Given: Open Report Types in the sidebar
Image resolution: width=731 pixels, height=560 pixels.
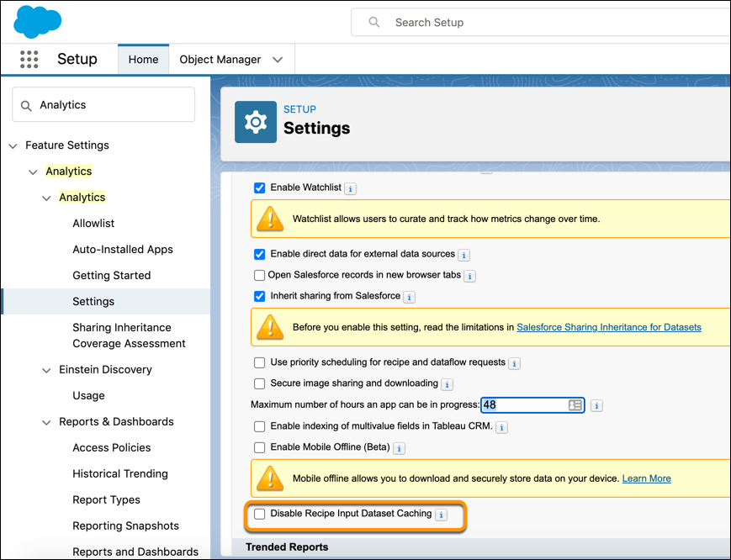Looking at the screenshot, I should click(106, 500).
